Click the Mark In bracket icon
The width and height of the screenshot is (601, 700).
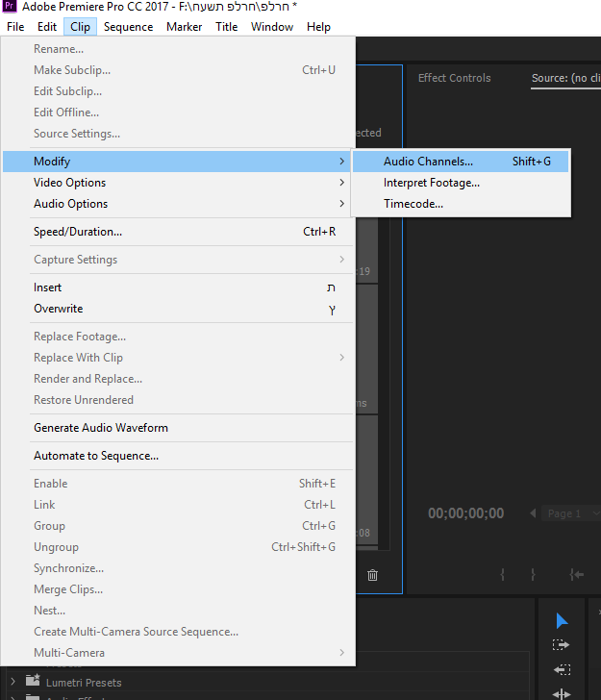(503, 574)
